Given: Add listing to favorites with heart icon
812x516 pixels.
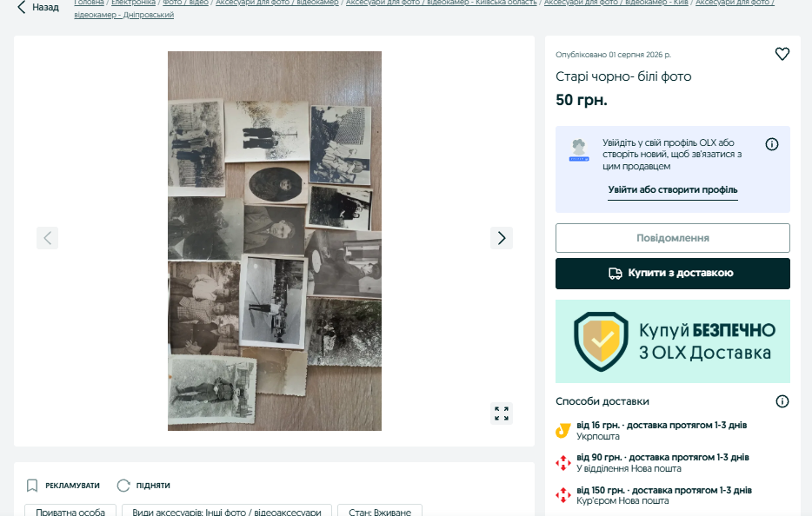Looking at the screenshot, I should pos(782,54).
